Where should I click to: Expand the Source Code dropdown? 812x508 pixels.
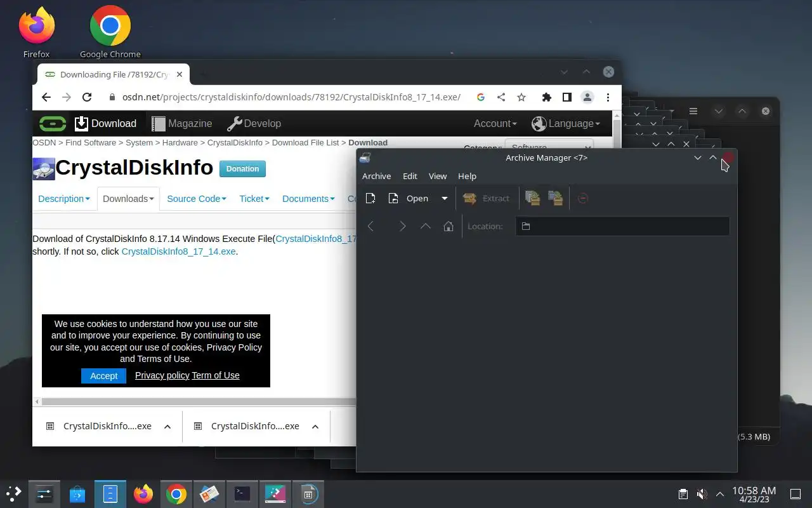pyautogui.click(x=197, y=199)
